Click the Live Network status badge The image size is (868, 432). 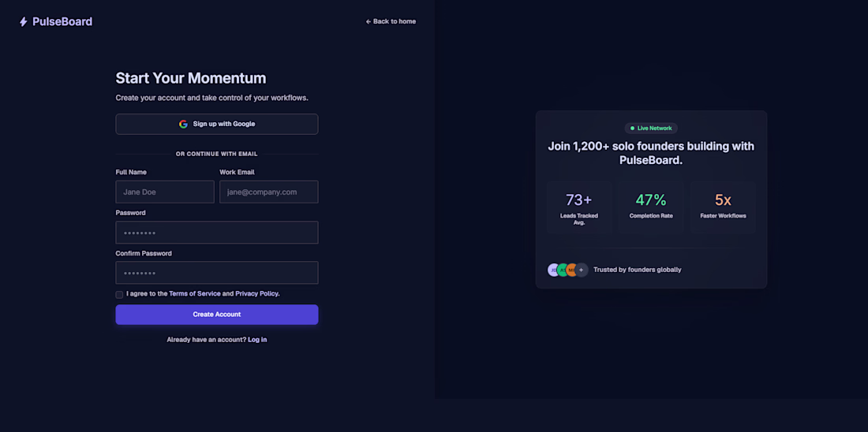(651, 128)
